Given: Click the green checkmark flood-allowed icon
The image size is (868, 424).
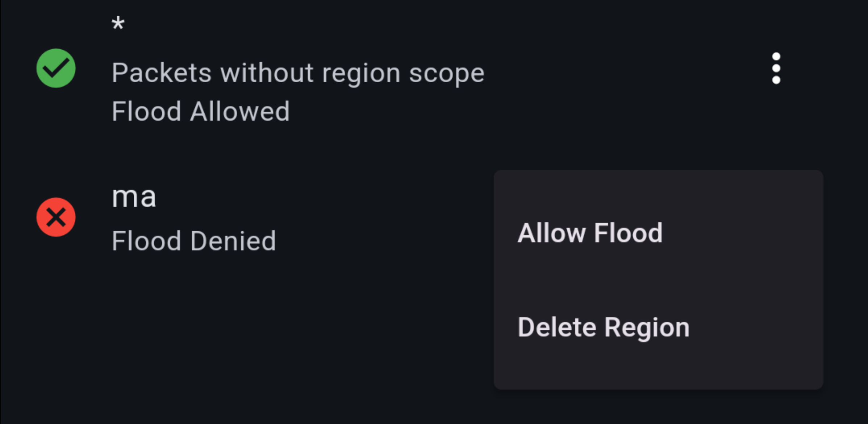Looking at the screenshot, I should [56, 68].
